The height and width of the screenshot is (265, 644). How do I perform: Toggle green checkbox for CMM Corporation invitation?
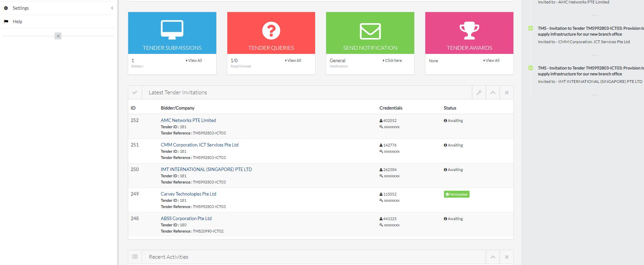(531, 28)
